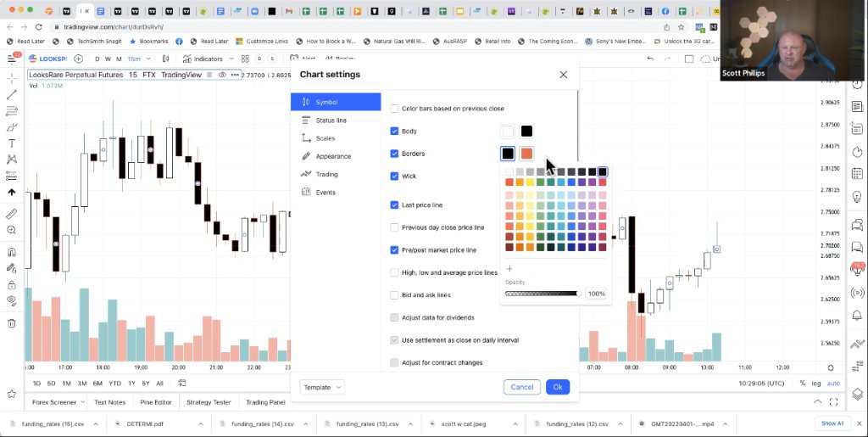Disable Pre/post market price line
Screen dimensions: 868x437
pyautogui.click(x=394, y=249)
